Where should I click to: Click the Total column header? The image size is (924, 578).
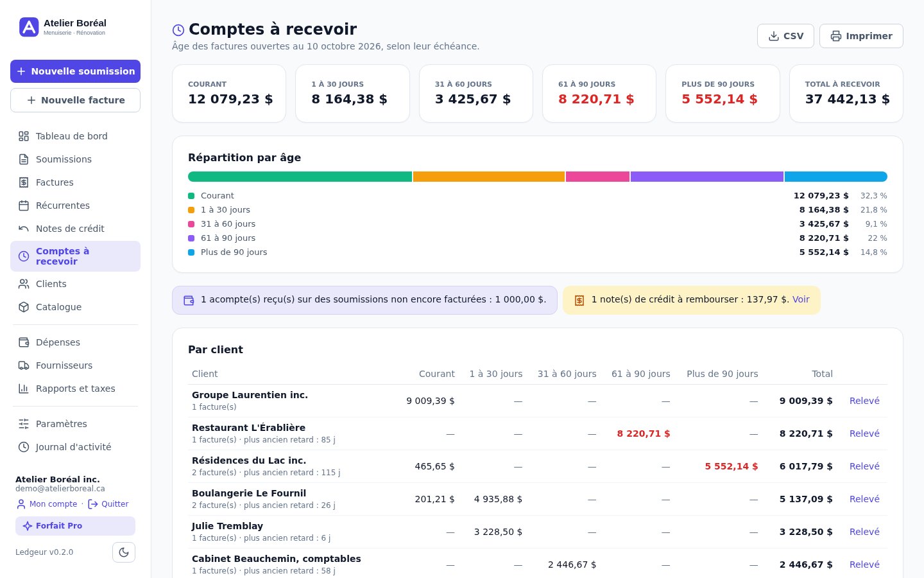(x=822, y=374)
